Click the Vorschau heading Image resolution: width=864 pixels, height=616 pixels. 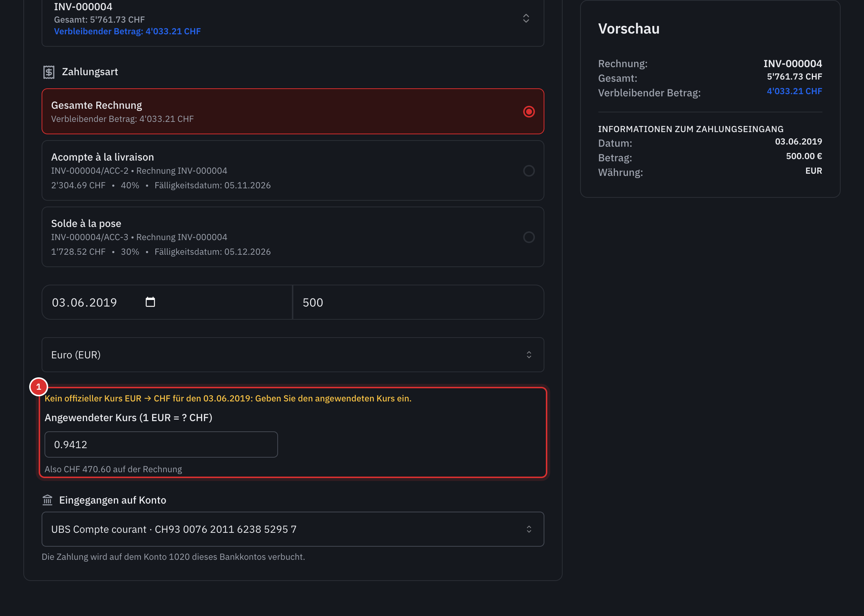tap(629, 29)
